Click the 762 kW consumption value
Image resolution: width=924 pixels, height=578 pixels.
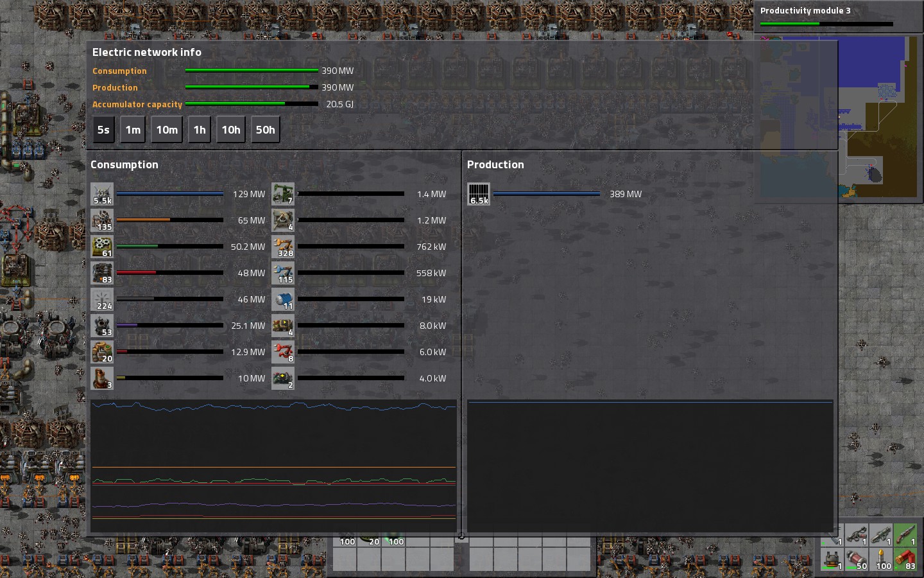click(431, 247)
